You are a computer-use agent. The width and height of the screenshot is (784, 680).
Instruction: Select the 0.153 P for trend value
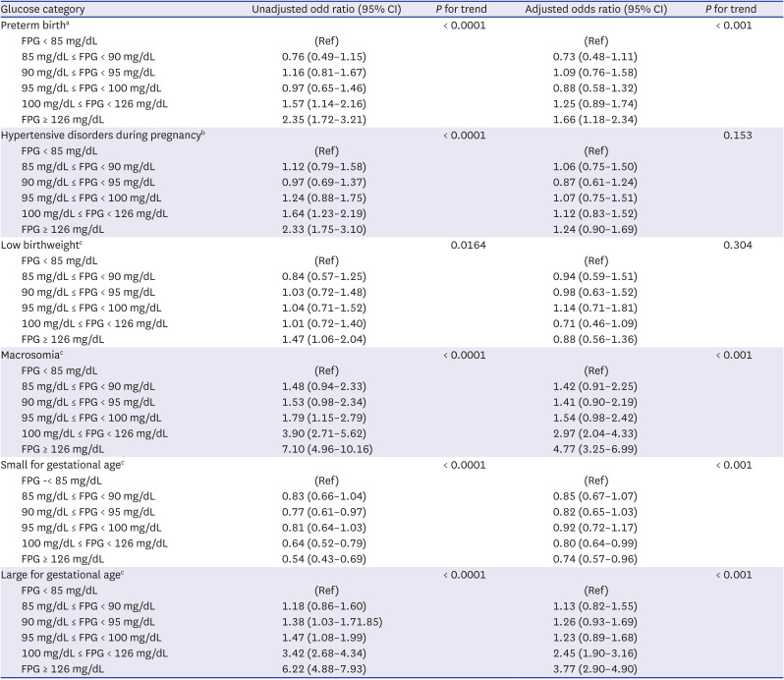click(738, 135)
